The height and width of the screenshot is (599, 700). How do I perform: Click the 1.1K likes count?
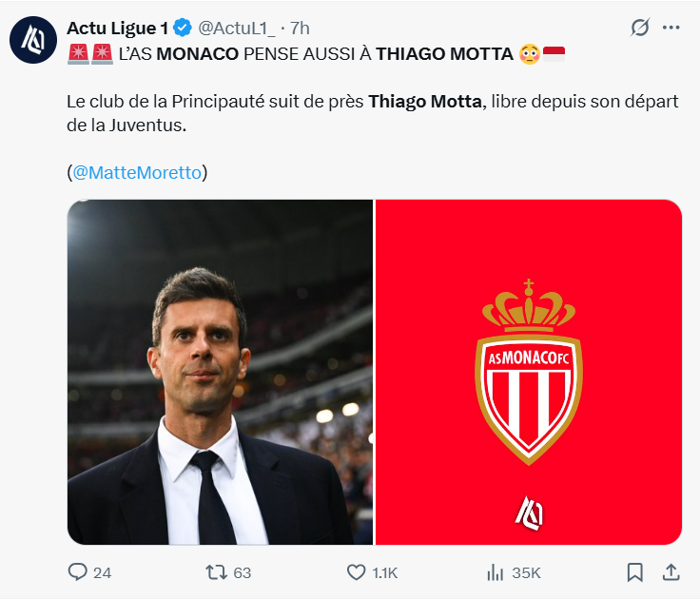click(x=385, y=572)
